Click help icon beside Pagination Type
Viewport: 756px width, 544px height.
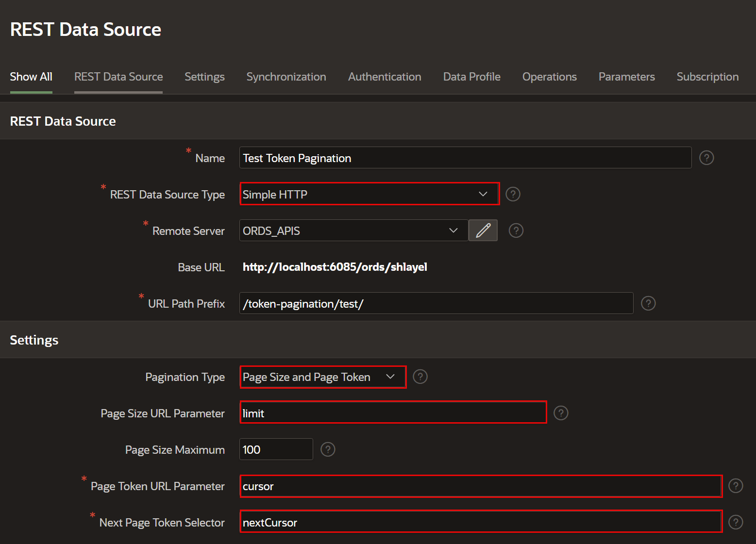[x=420, y=377]
